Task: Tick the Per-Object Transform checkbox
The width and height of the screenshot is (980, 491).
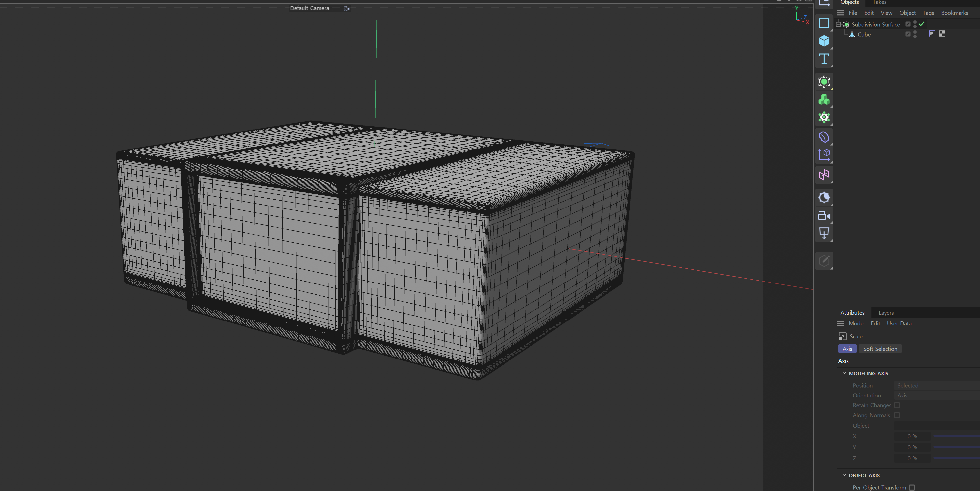Action: [x=912, y=488]
